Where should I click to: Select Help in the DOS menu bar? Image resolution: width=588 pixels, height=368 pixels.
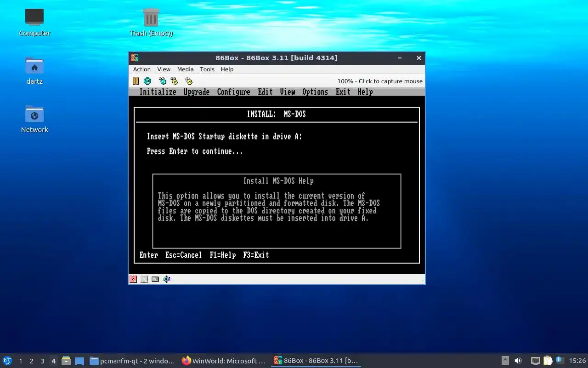click(x=365, y=92)
